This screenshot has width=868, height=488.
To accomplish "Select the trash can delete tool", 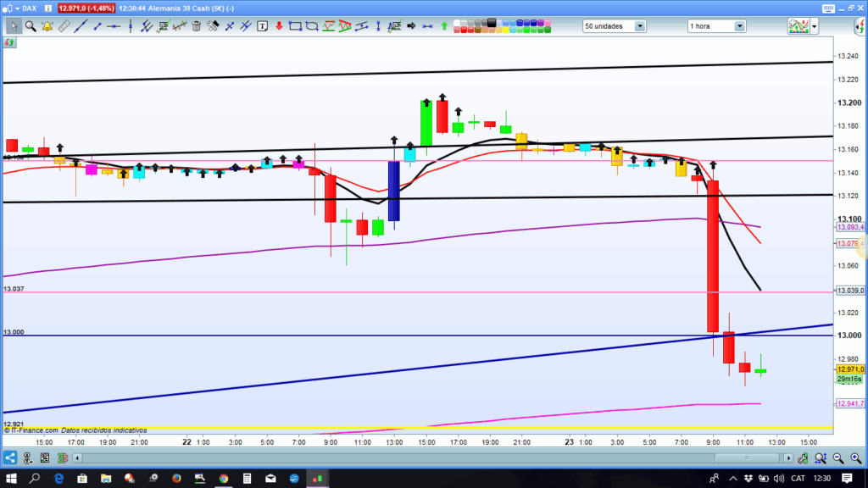I will (x=196, y=26).
